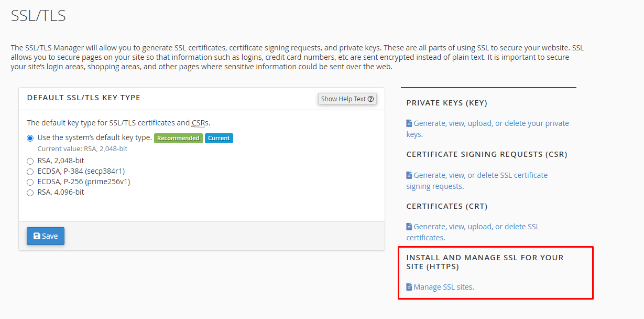Open Generate, view, upload SSL certificates link
Screen dimensions: 644x319
473,232
